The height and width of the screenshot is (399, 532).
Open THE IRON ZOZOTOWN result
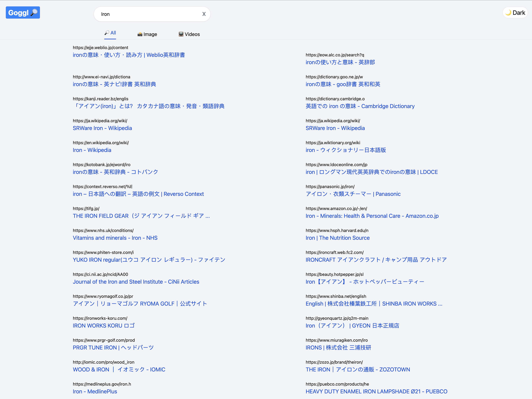[358, 370]
